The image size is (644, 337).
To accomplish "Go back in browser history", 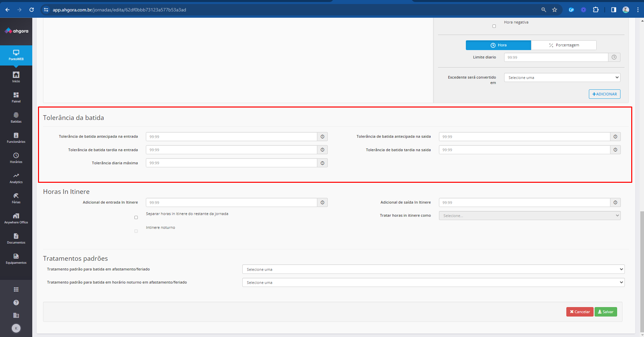I will pyautogui.click(x=7, y=10).
